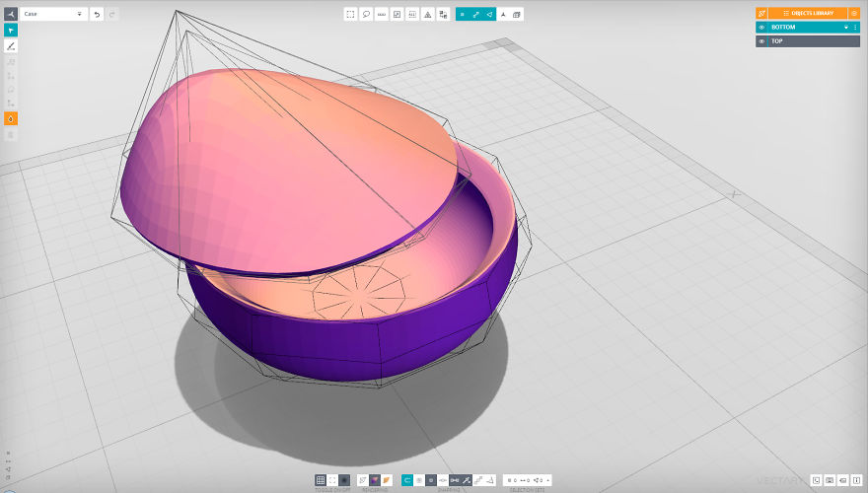Hide the TOP object via eye icon
The width and height of the screenshot is (868, 493).
pos(761,41)
